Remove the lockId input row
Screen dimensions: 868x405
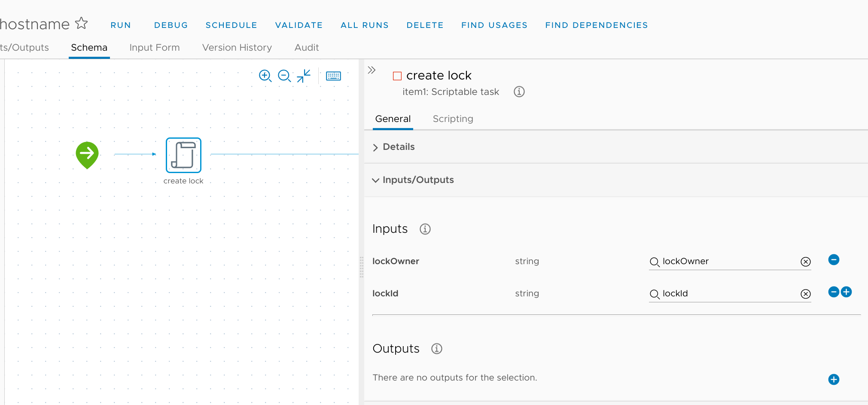[x=834, y=292]
